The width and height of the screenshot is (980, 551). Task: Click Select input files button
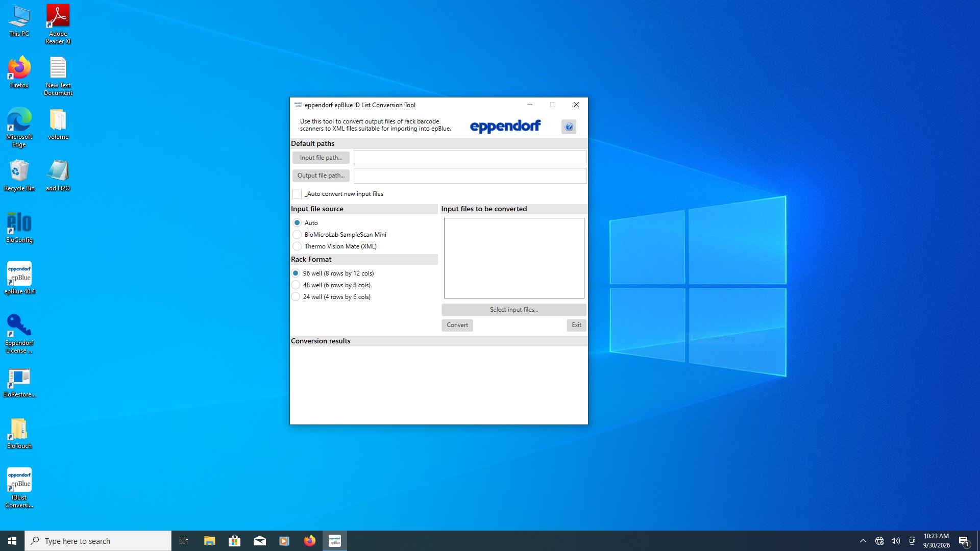[x=514, y=310]
